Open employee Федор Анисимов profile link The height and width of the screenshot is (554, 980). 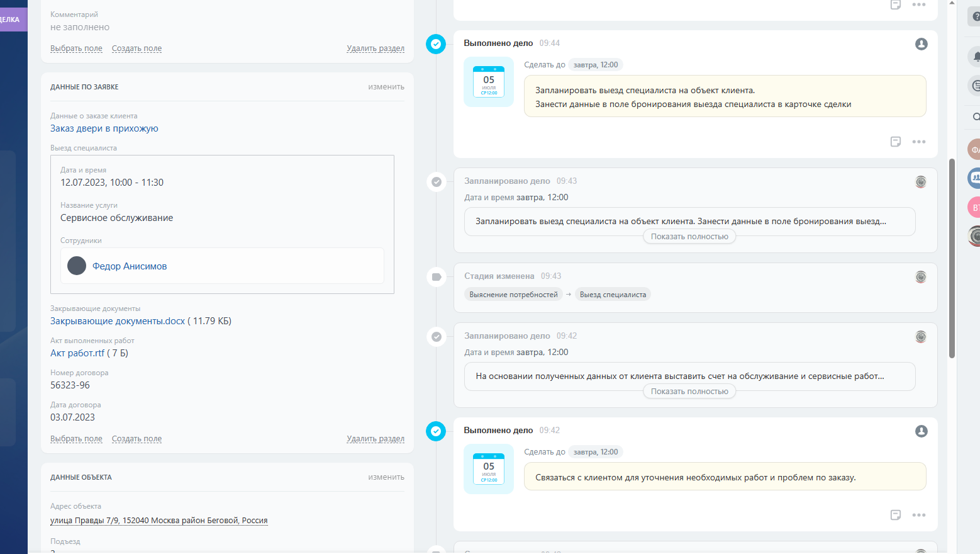[x=130, y=266]
